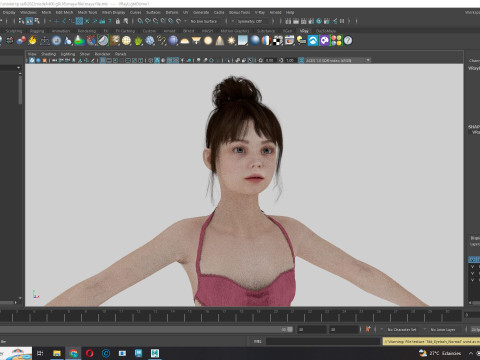The width and height of the screenshot is (480, 360).
Task: Toggle the highlighted surfaces selection mask
Action: [x=79, y=21]
